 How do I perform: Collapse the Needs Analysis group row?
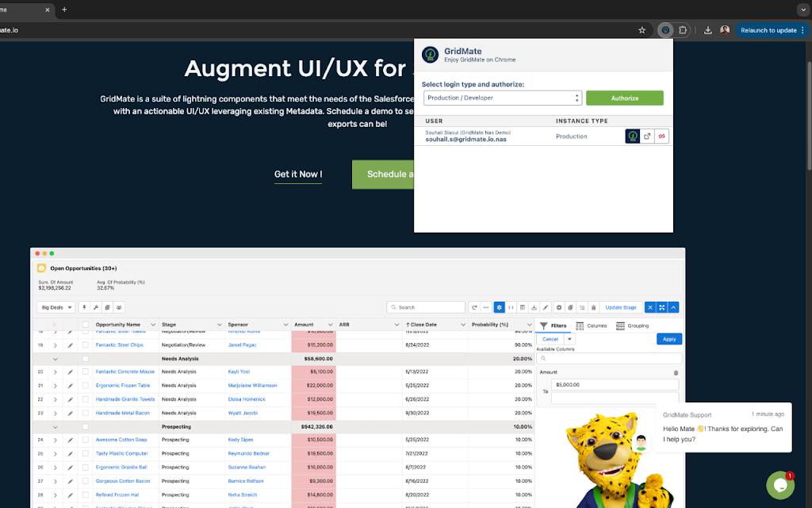tap(55, 360)
